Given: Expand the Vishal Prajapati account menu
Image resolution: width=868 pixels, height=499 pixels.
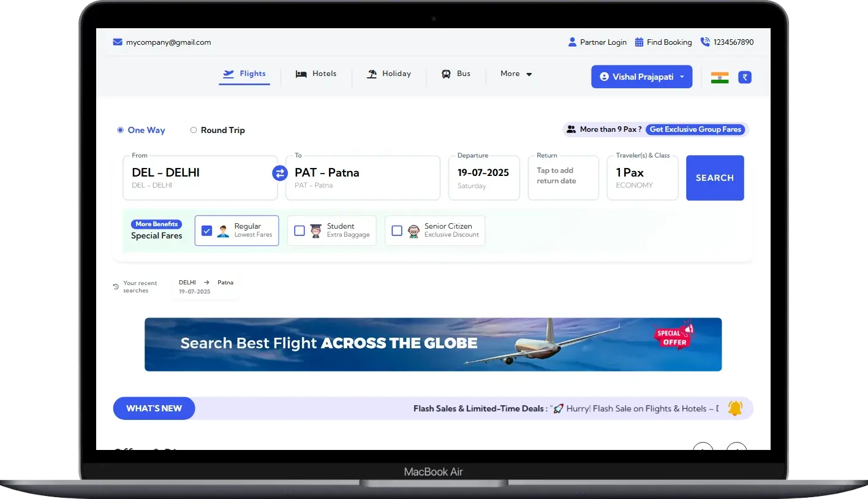Looking at the screenshot, I should pos(641,77).
